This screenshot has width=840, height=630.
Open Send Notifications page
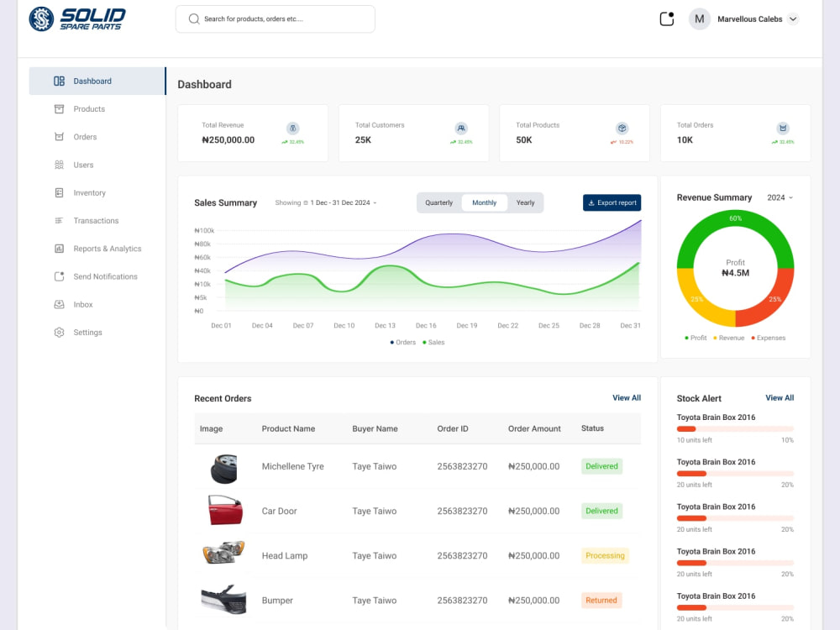pos(97,276)
